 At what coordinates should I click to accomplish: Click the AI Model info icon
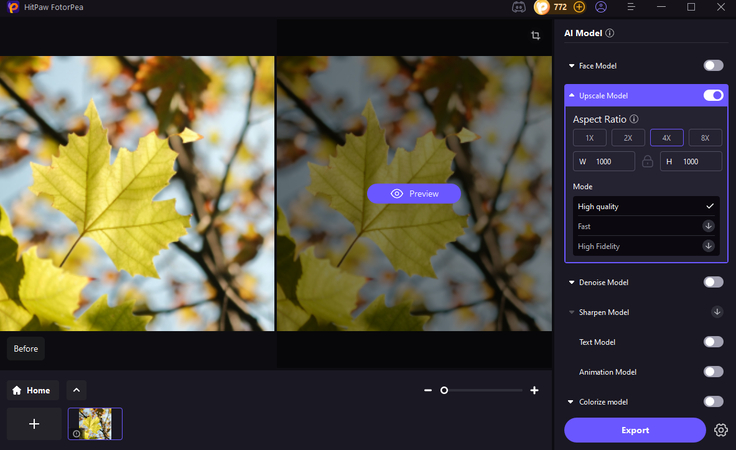pos(610,33)
